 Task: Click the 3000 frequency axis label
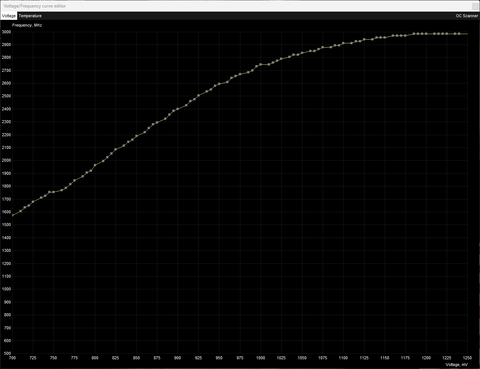6,32
